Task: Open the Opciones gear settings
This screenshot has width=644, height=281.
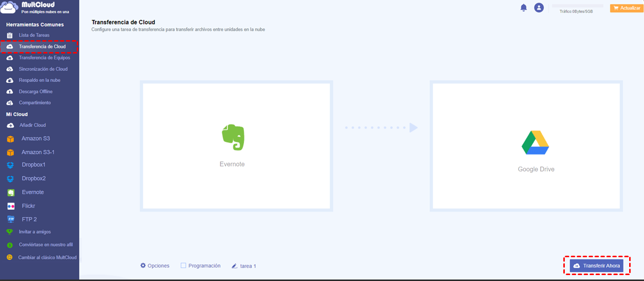Action: (x=155, y=266)
